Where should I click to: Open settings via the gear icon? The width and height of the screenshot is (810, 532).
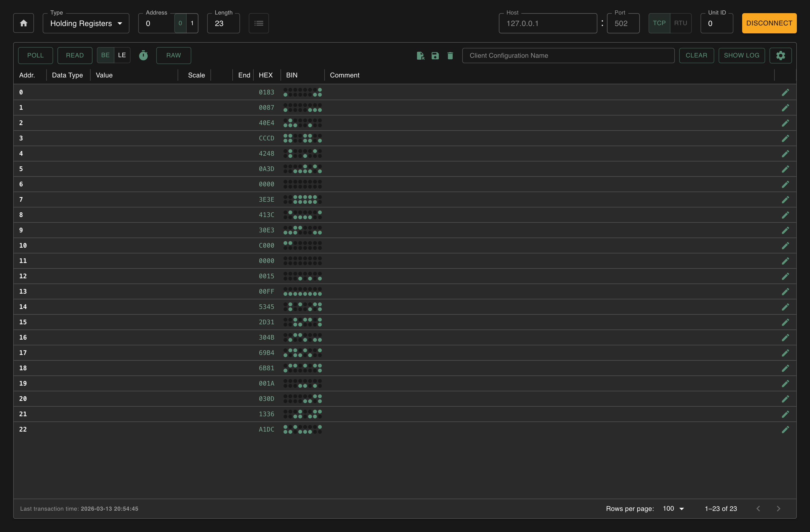pos(780,55)
